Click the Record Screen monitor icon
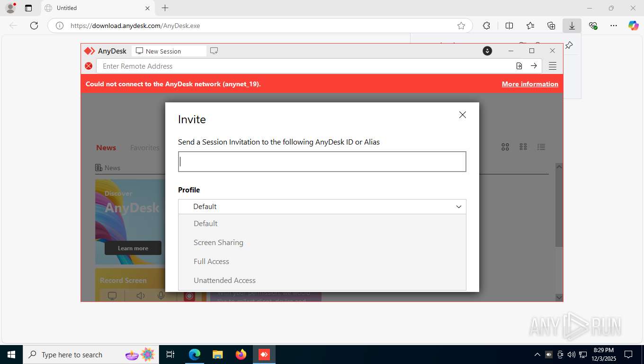Screen dimensions: 644x364 (112, 296)
